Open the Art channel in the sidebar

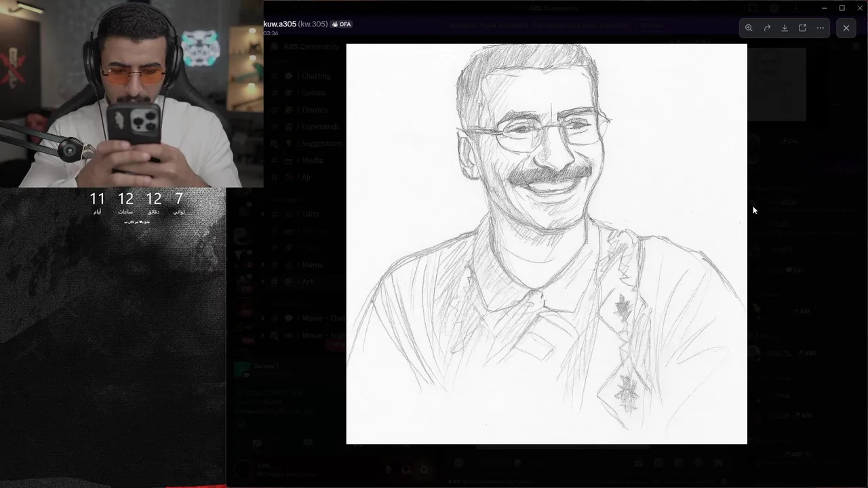coord(305,282)
